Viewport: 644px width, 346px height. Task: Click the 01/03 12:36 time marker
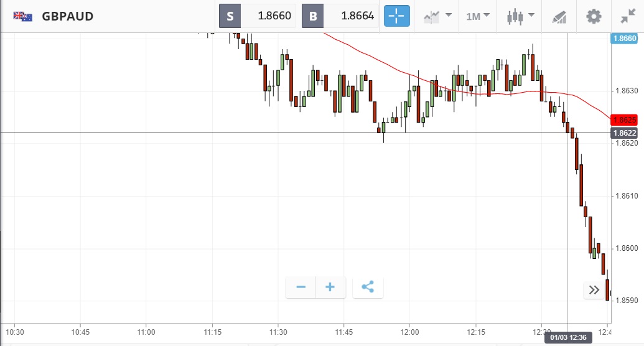pyautogui.click(x=567, y=338)
